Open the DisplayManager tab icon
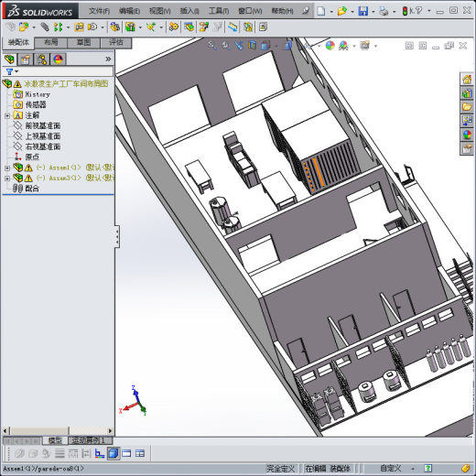The image size is (476, 476). pyautogui.click(x=58, y=59)
